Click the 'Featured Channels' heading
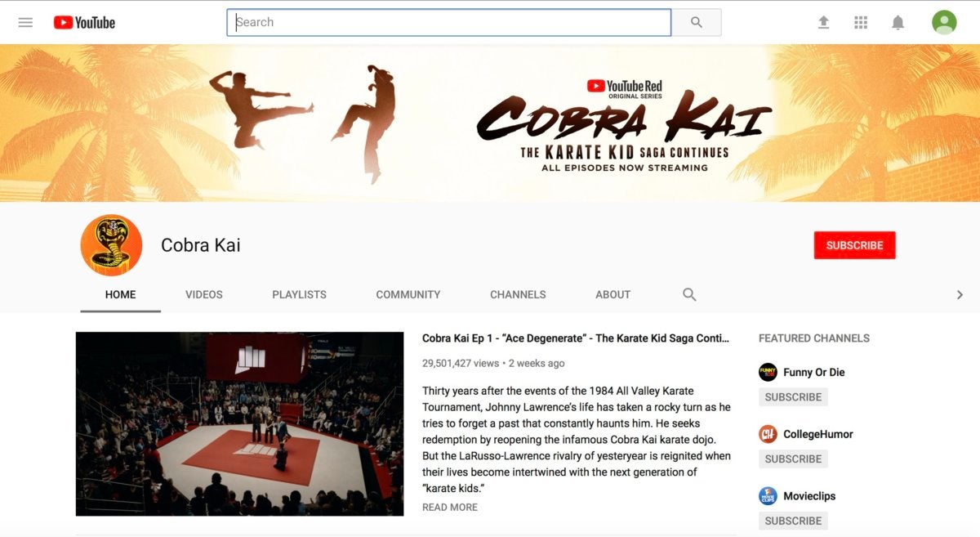The height and width of the screenshot is (537, 980). click(814, 338)
